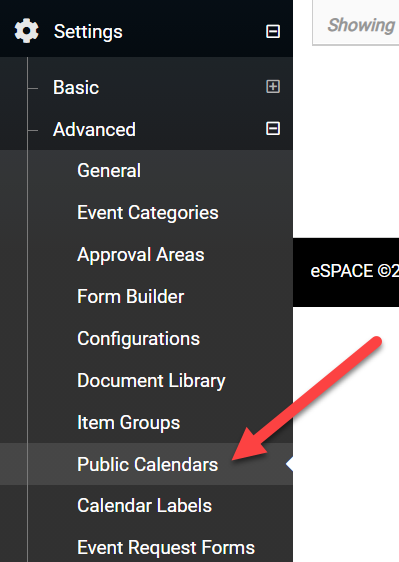399x562 pixels.
Task: Open Event Categories settings
Action: (x=148, y=213)
